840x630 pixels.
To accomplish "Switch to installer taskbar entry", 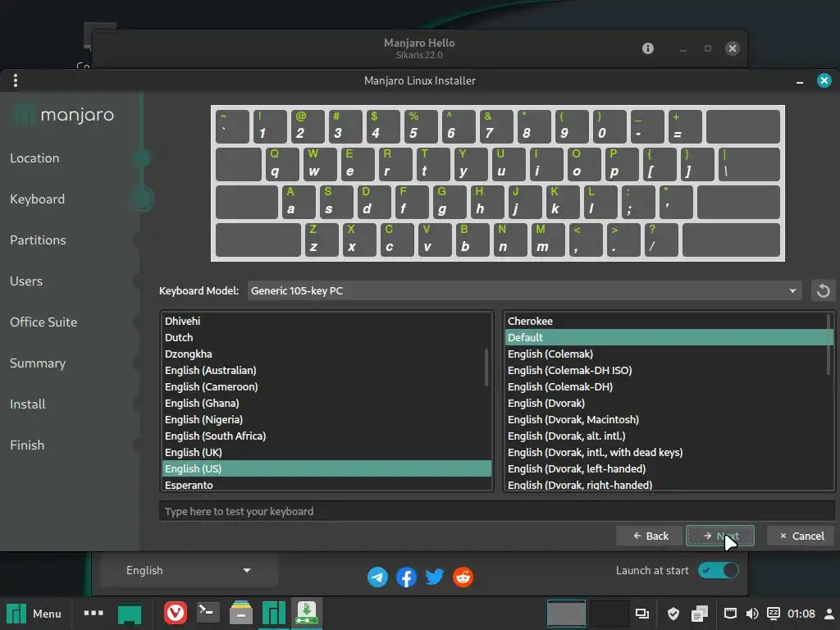I will tap(307, 613).
